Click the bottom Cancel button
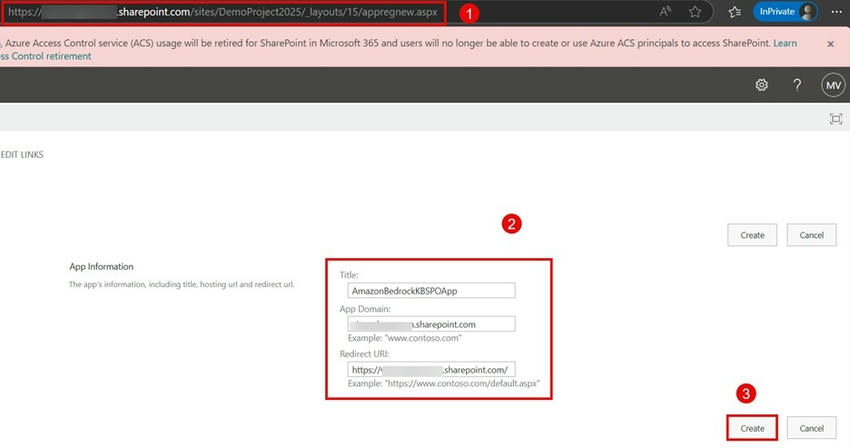 pos(812,428)
